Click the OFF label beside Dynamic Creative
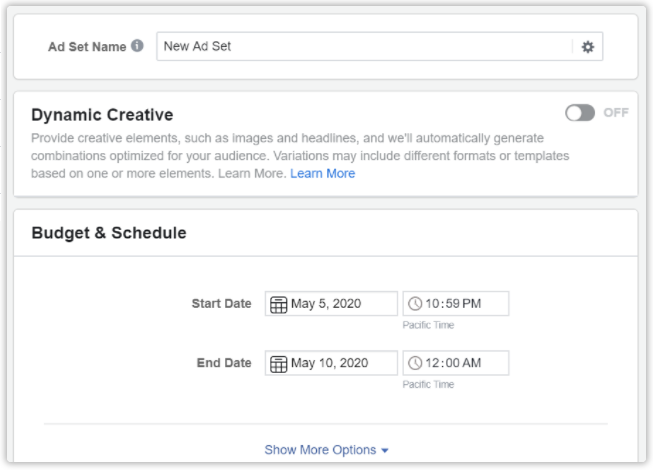Image resolution: width=653 pixels, height=470 pixels. point(616,113)
